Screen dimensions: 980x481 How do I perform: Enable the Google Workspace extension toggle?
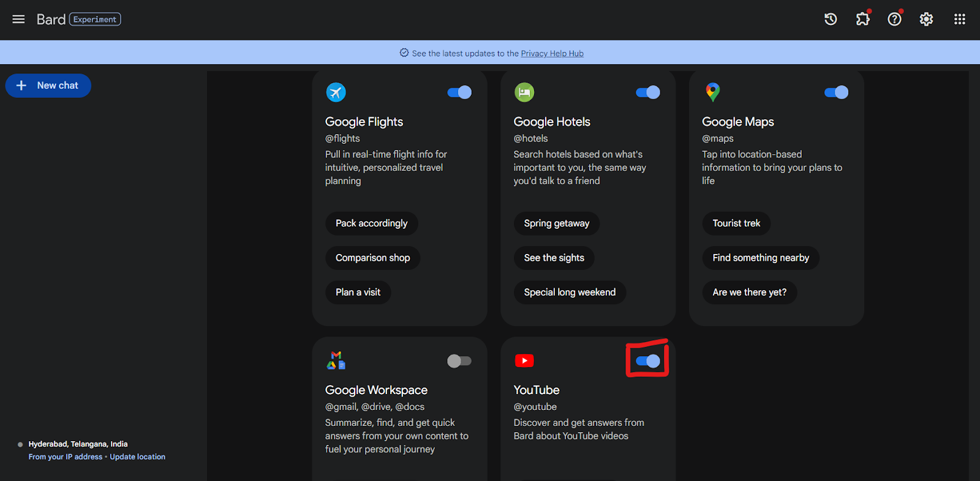[459, 361]
